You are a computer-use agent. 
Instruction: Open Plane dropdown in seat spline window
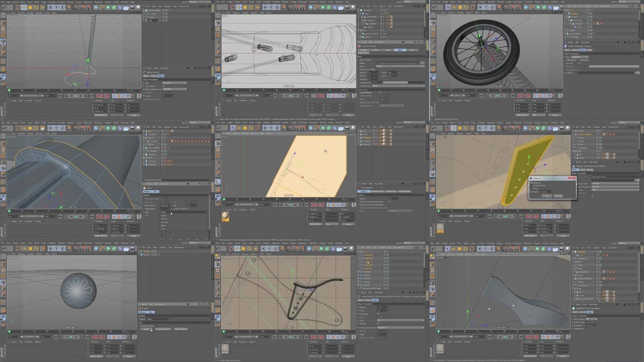point(401,320)
